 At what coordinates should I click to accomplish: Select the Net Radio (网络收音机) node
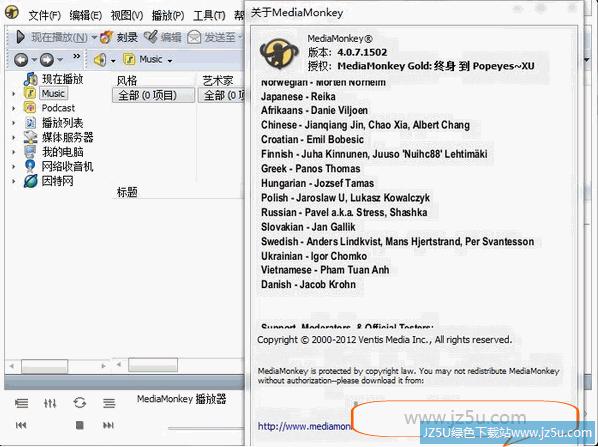click(x=68, y=166)
